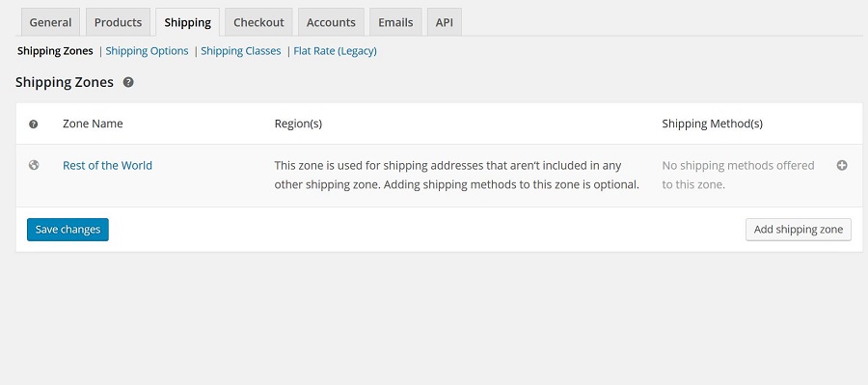The height and width of the screenshot is (385, 868).
Task: Select the Shipping tab
Action: click(188, 22)
